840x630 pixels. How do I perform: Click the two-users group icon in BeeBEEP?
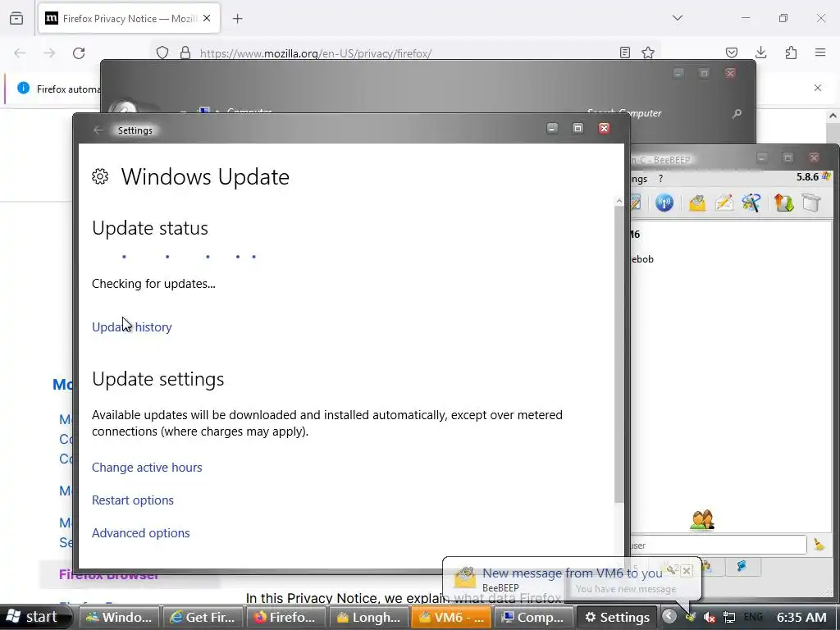click(702, 519)
